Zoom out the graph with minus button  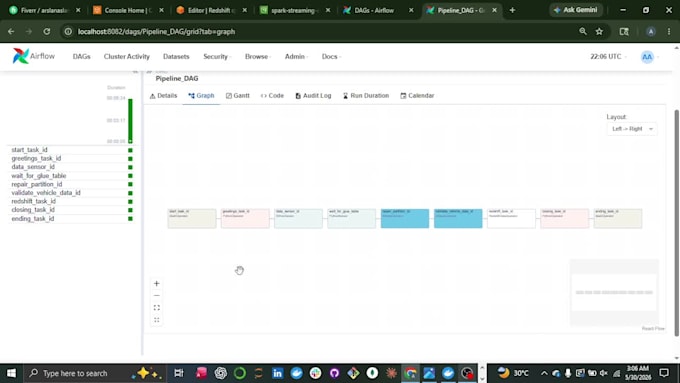157,296
